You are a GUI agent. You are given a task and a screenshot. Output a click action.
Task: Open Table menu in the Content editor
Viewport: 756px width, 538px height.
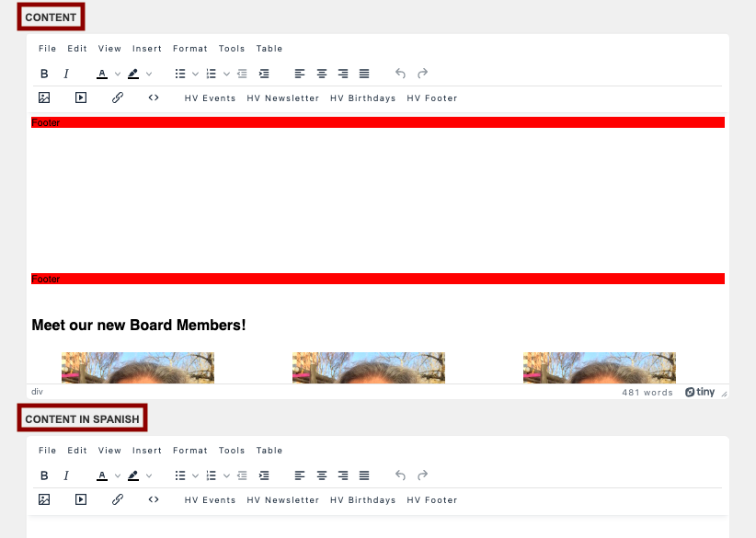[269, 49]
